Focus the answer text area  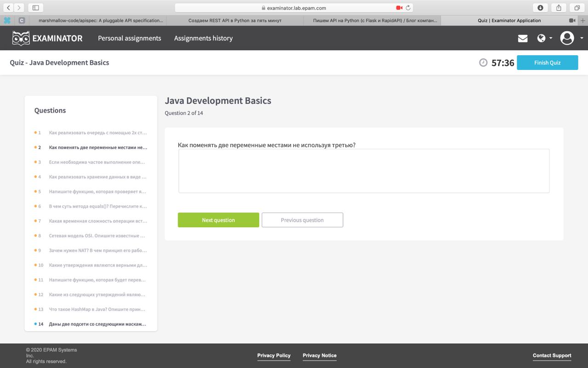point(364,171)
